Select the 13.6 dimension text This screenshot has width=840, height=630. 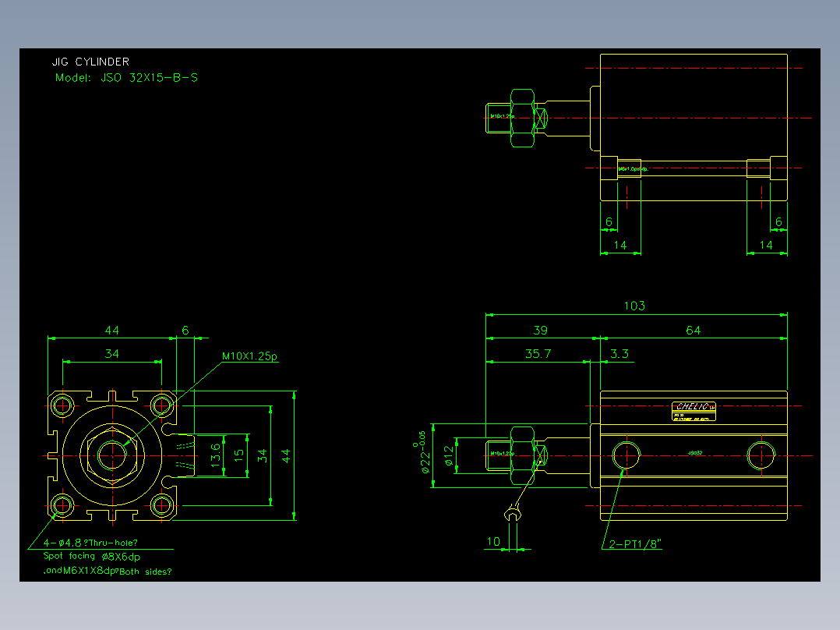click(215, 455)
